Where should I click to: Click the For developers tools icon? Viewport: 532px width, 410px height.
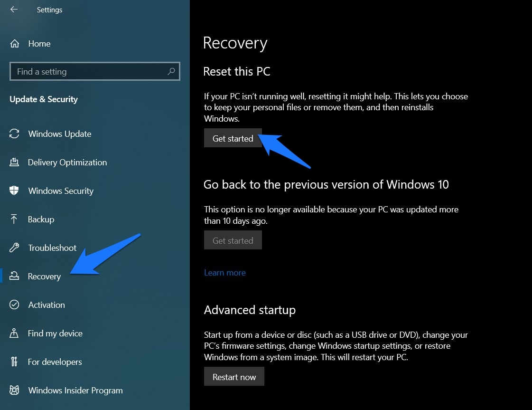tap(14, 362)
